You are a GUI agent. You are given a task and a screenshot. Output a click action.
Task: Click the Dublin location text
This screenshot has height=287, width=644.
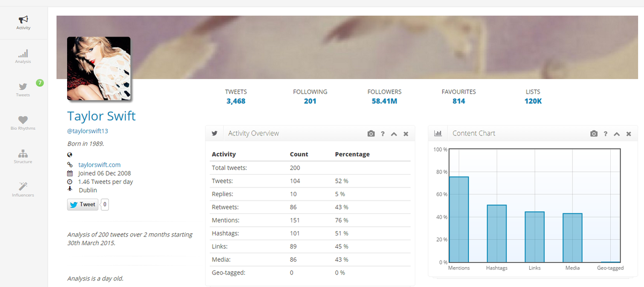87,190
